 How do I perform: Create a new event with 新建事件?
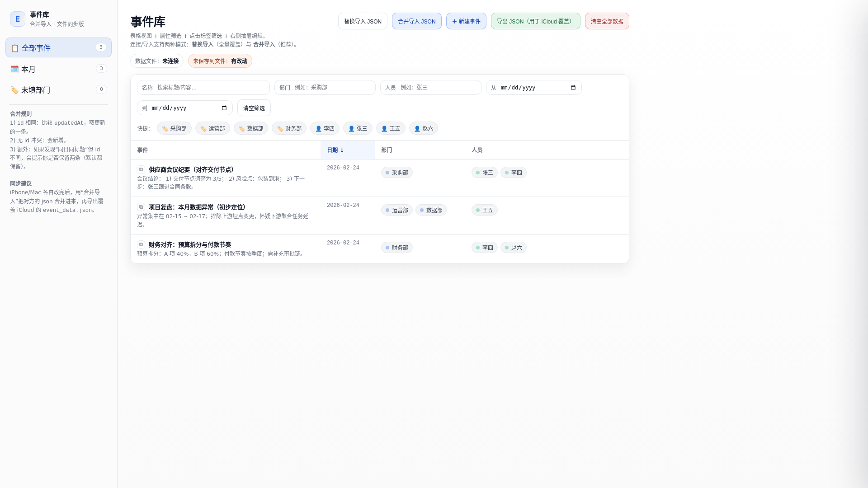tap(466, 21)
